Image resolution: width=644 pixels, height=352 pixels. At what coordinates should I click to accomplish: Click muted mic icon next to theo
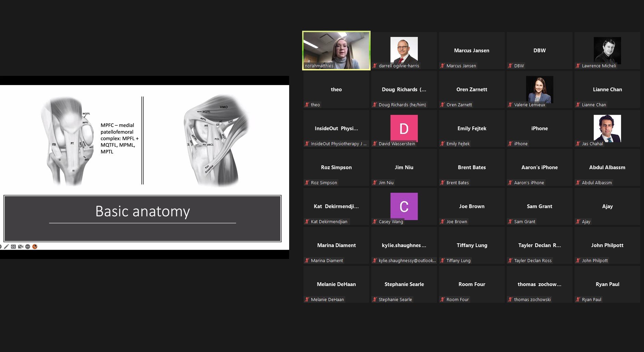click(x=307, y=105)
